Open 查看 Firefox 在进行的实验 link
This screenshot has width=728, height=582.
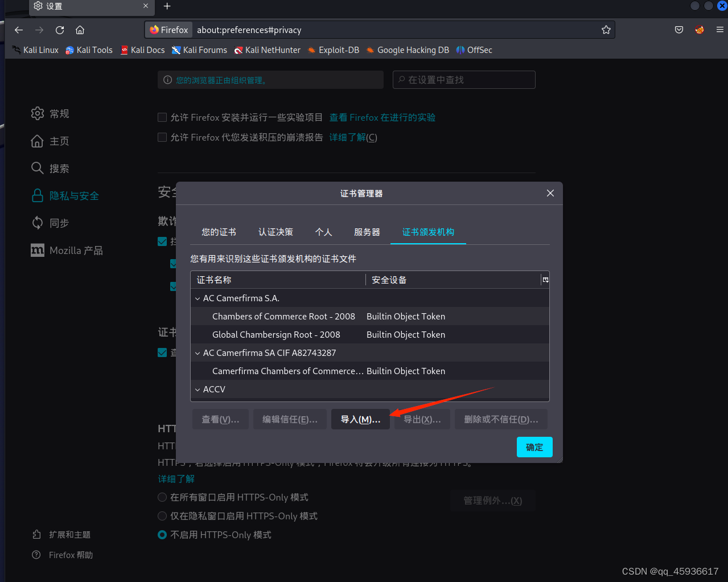pyautogui.click(x=382, y=117)
